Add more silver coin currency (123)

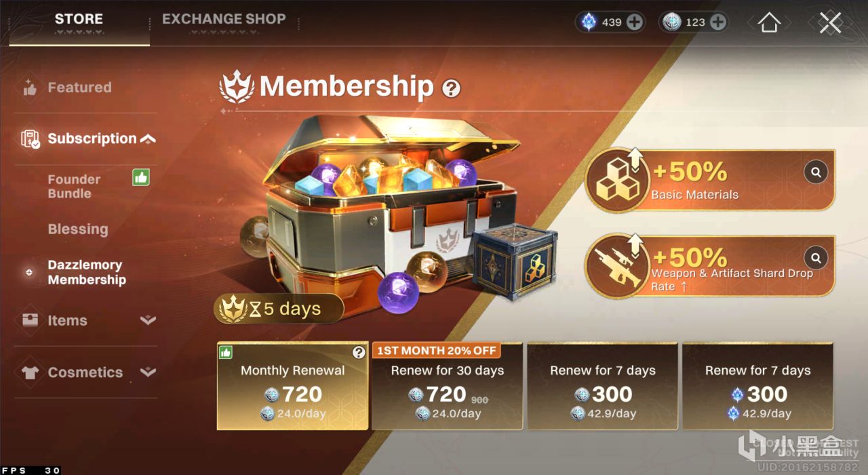pyautogui.click(x=718, y=22)
